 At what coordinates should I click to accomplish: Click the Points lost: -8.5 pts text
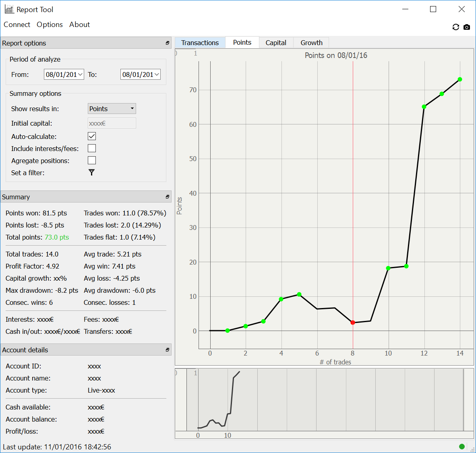(x=35, y=225)
